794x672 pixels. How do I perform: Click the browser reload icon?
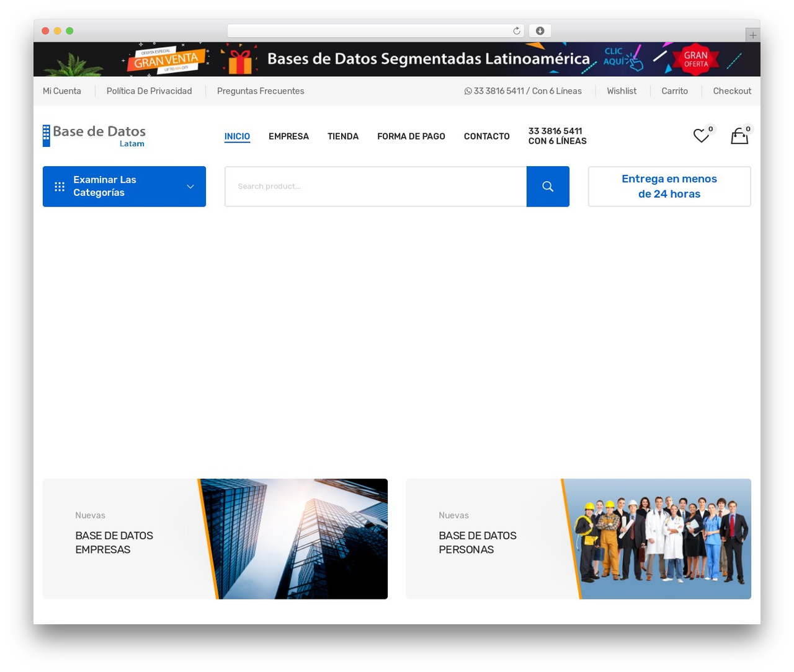[x=517, y=31]
